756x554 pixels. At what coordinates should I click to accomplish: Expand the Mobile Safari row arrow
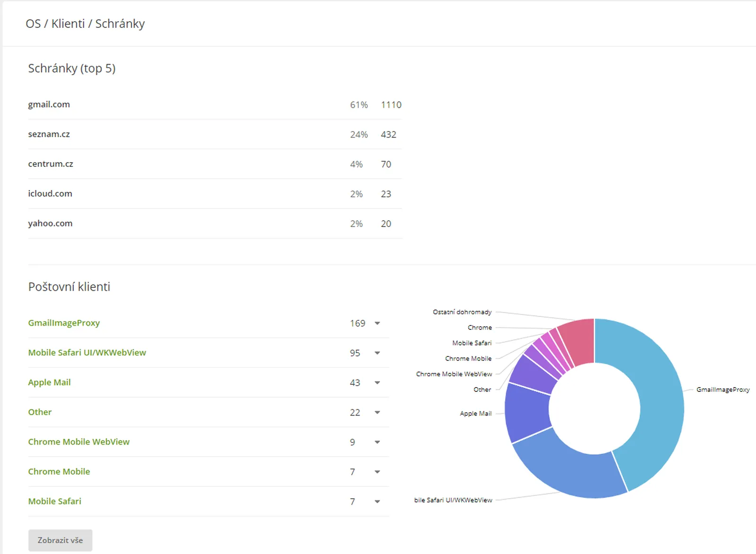(x=377, y=502)
